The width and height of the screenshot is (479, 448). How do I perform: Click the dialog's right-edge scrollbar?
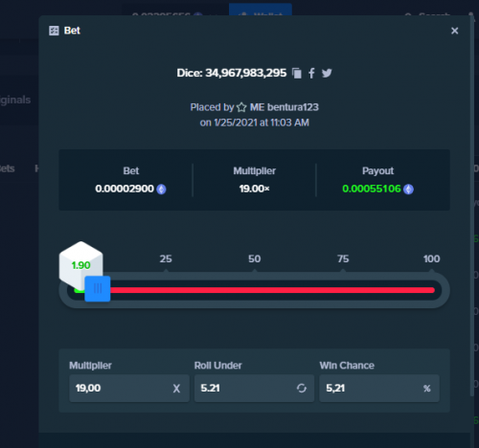472,206
